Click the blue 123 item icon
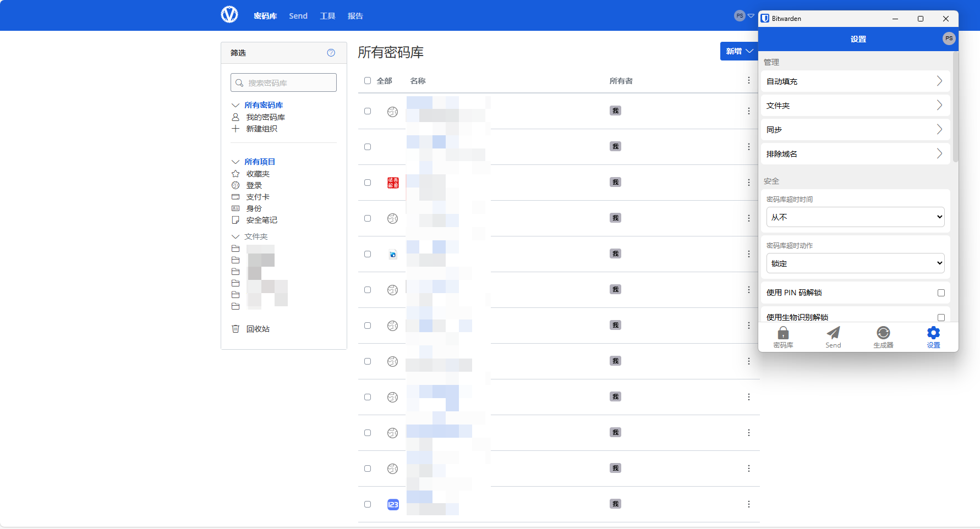 tap(393, 504)
